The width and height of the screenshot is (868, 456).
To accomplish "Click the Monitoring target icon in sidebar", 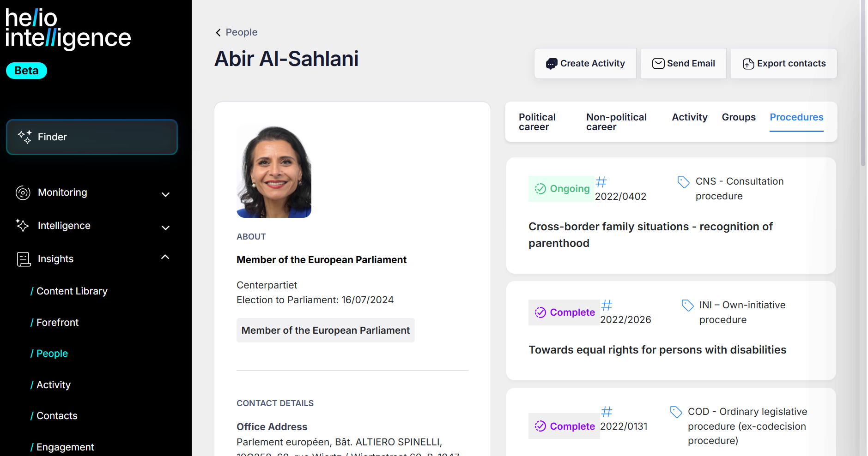I will [x=23, y=193].
